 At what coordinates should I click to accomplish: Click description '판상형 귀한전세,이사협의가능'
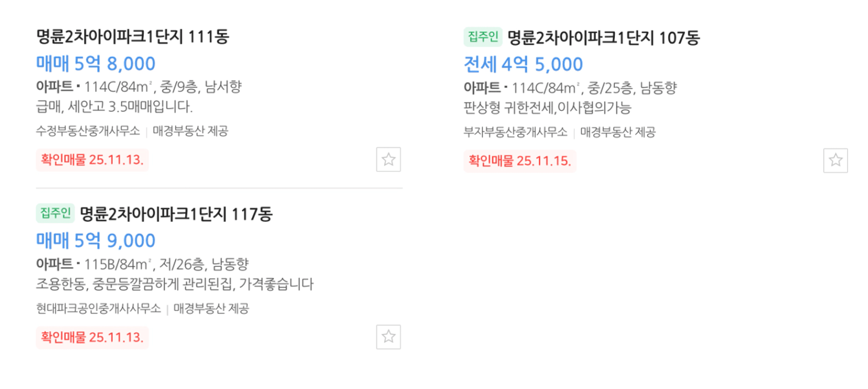coord(547,108)
